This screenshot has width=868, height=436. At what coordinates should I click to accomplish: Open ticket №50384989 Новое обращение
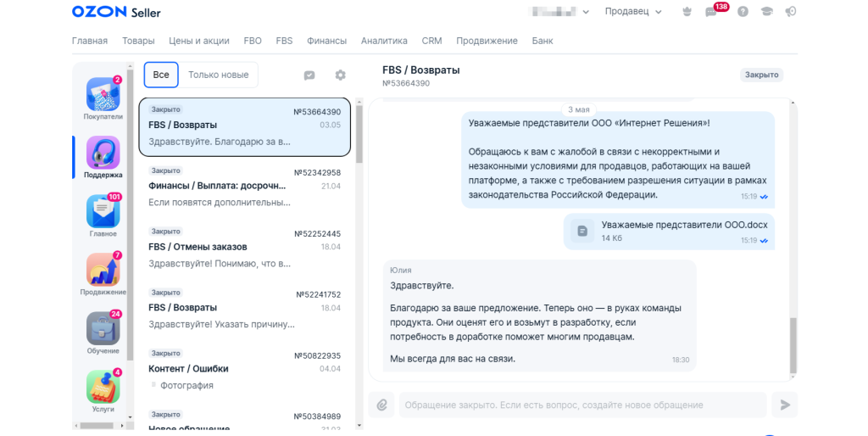pyautogui.click(x=245, y=420)
